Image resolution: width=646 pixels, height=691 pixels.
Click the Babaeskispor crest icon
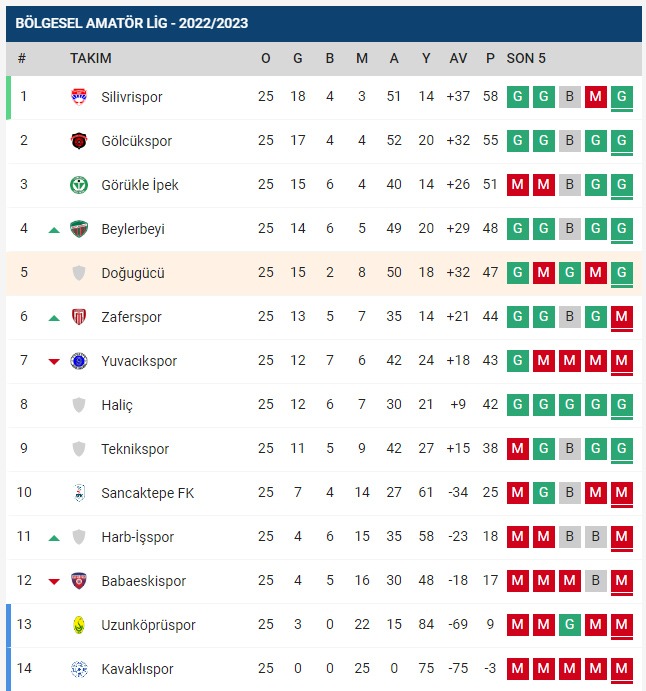[79, 581]
